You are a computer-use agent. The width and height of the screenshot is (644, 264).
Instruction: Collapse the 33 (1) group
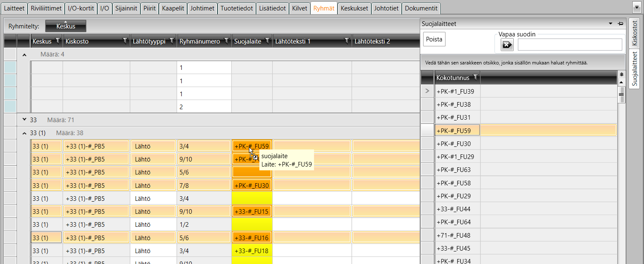click(24, 133)
